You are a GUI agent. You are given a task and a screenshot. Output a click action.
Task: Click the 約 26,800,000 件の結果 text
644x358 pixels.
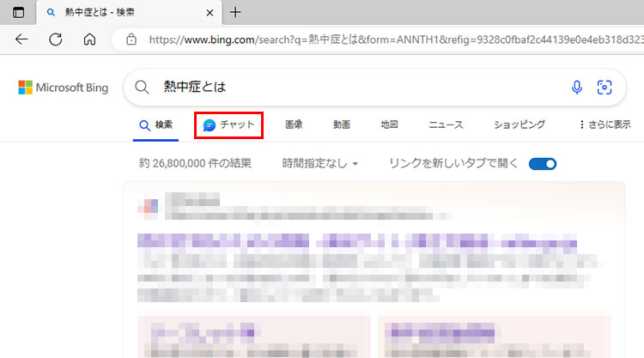[195, 163]
